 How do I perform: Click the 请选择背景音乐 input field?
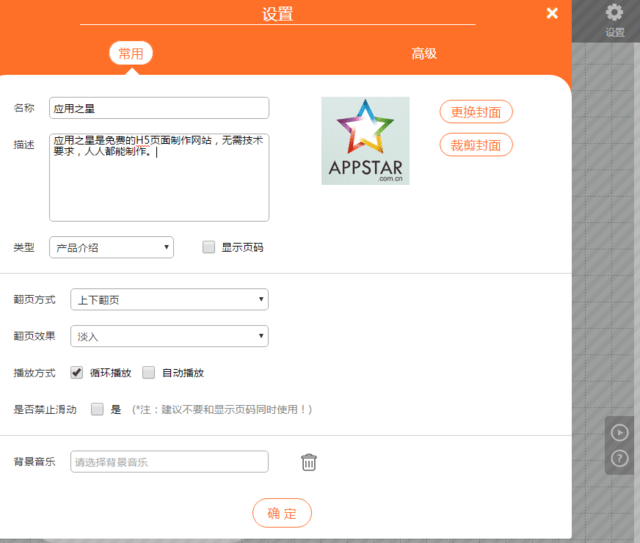pyautogui.click(x=169, y=462)
